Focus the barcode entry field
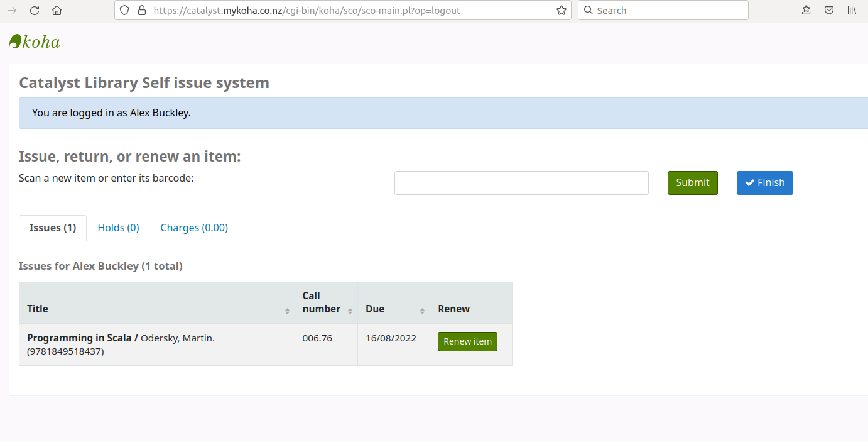The height and width of the screenshot is (442, 868). 521,183
